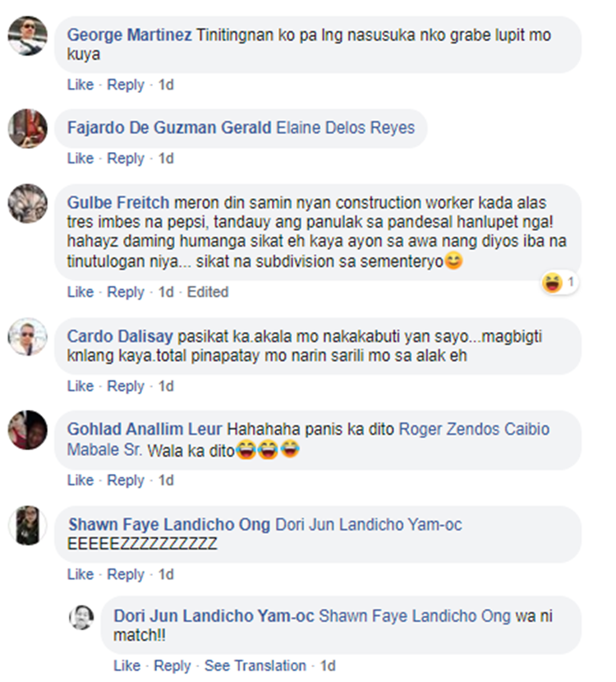Viewport: 616px width, 682px height.
Task: Open tagged Dori Jun Landicho Yam-oc in Shawn's comment
Action: (369, 524)
